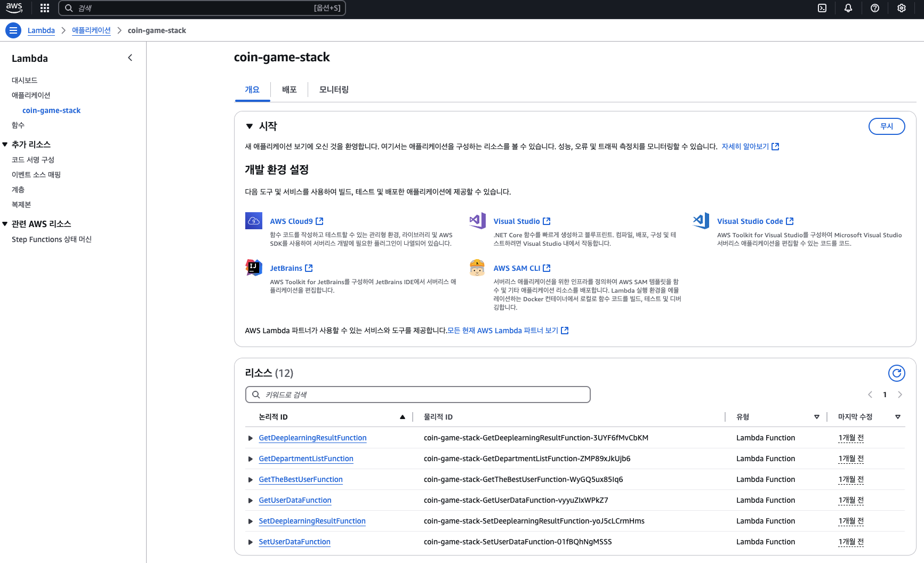Click the AWS logo home icon
The width and height of the screenshot is (924, 563).
coord(14,8)
